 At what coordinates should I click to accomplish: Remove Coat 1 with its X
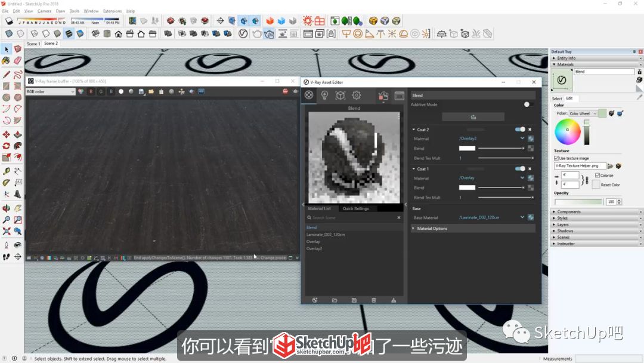tap(530, 169)
